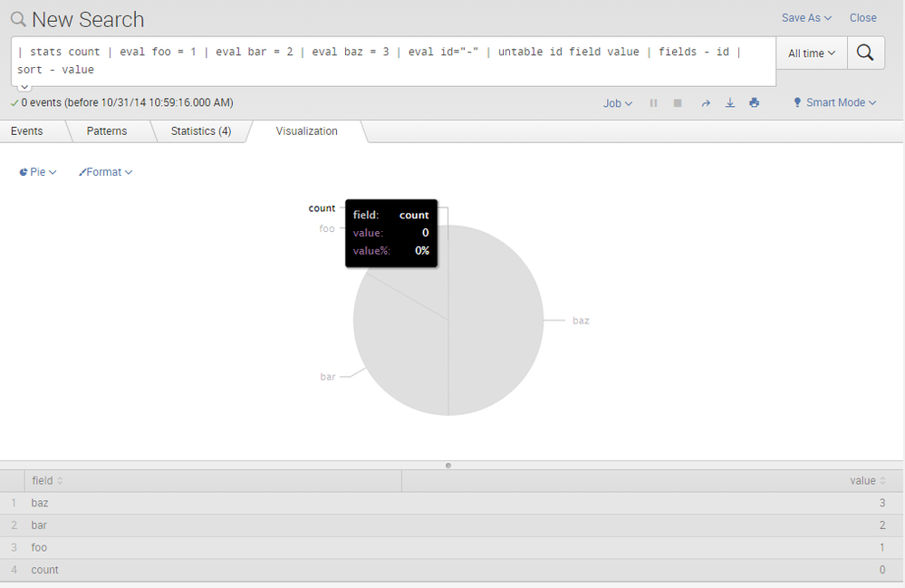Screen dimensions: 905x588
Task: Open the Pie chart type dropdown
Action: click(38, 172)
